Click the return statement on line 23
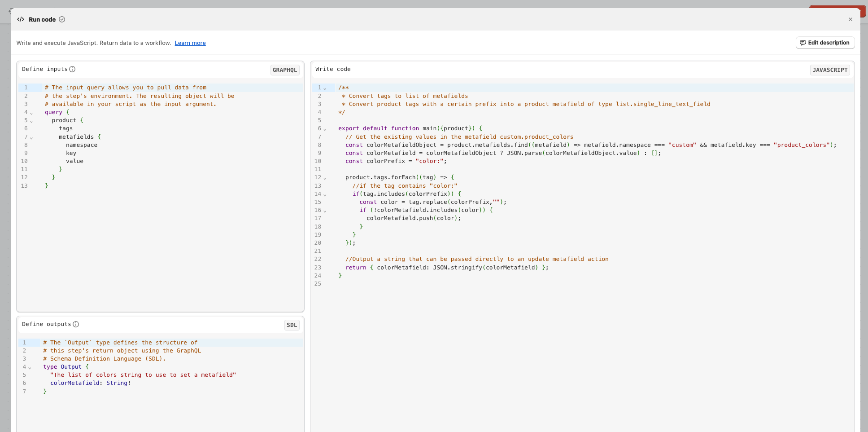Viewport: 868px width, 432px height. 447,268
